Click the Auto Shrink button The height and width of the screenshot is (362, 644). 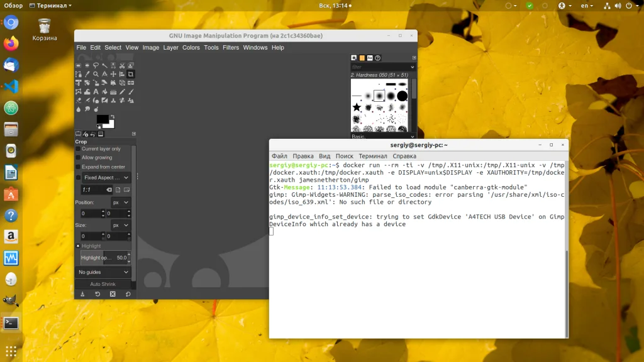103,284
